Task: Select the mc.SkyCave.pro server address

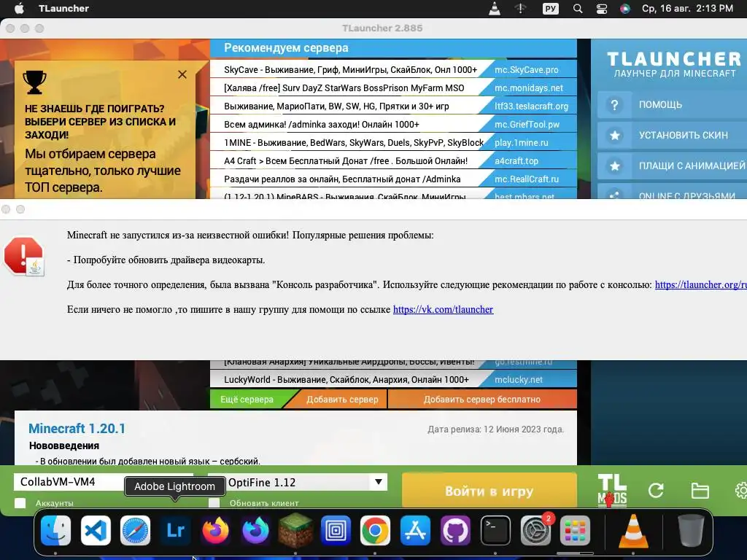Action: [x=527, y=69]
